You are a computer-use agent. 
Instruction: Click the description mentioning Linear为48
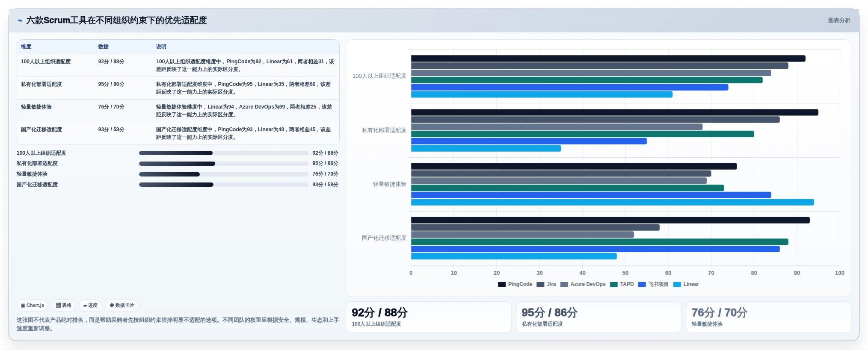244,133
